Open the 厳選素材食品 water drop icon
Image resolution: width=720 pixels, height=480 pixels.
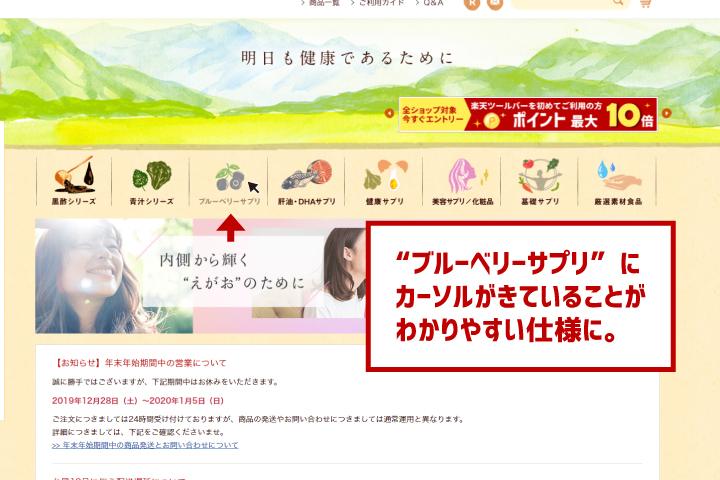pyautogui.click(x=617, y=177)
